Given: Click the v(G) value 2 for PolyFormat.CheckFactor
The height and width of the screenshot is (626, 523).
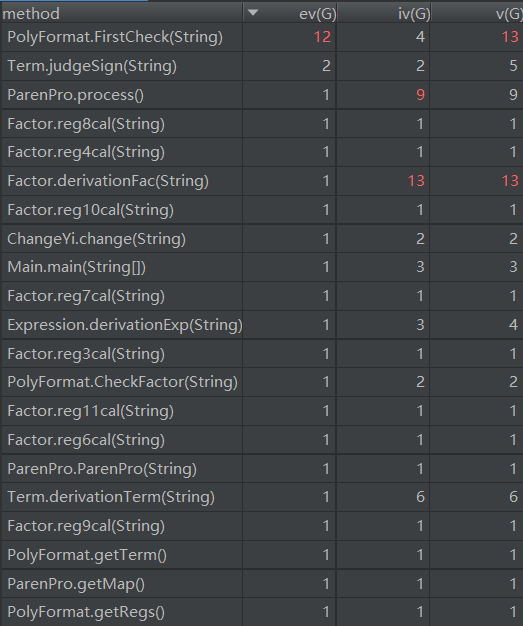Looking at the screenshot, I should tap(513, 382).
